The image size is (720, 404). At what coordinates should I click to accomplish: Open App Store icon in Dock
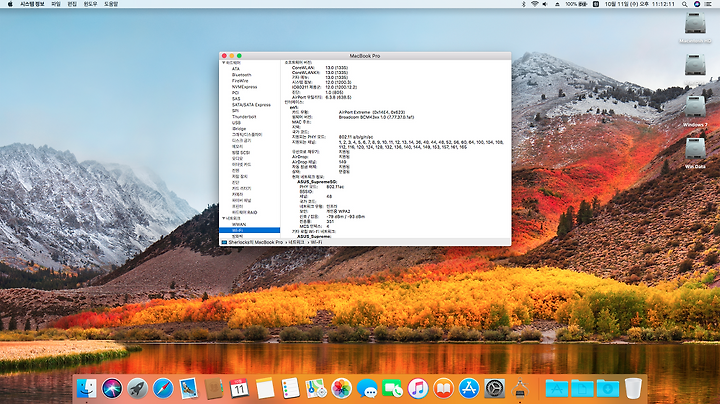(469, 388)
